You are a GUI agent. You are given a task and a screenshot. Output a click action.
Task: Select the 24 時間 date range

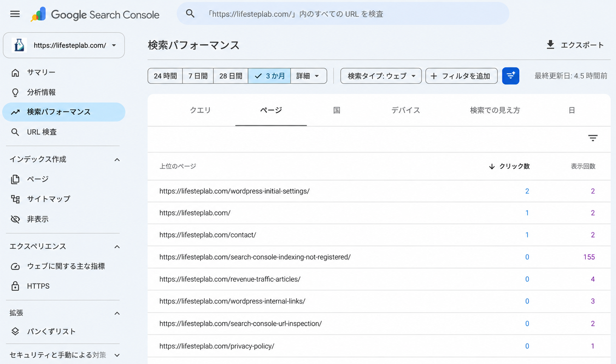(x=165, y=76)
